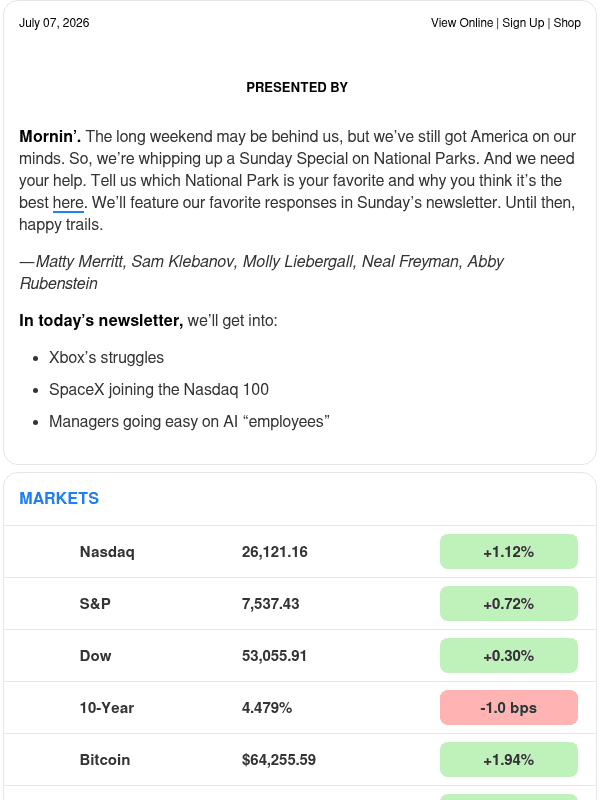Open the View Online link
The width and height of the screenshot is (600, 800).
coord(462,23)
